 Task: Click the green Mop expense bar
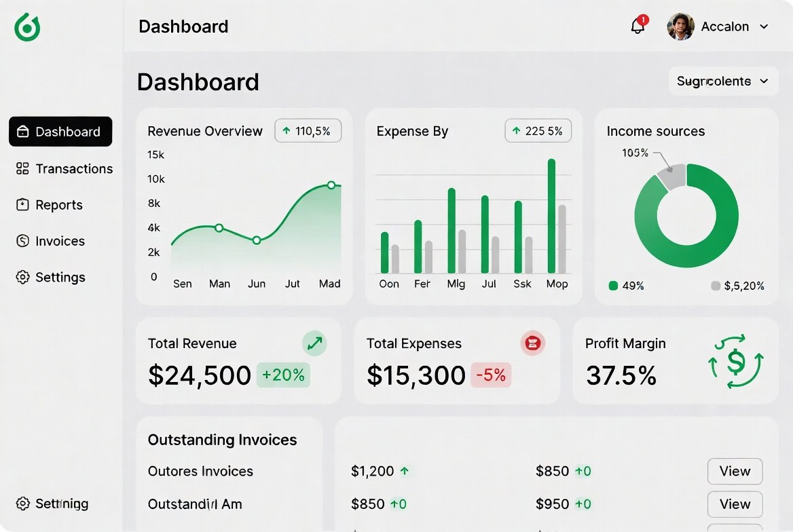(x=551, y=216)
